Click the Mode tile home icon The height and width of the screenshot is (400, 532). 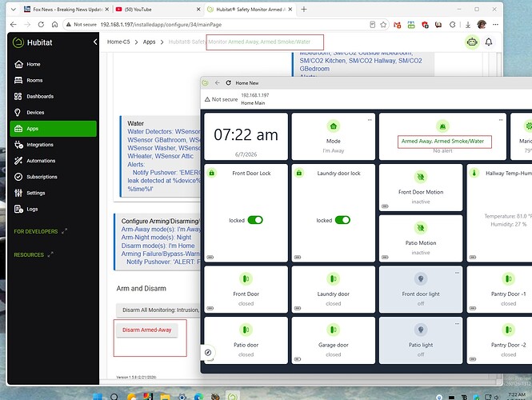pyautogui.click(x=333, y=126)
